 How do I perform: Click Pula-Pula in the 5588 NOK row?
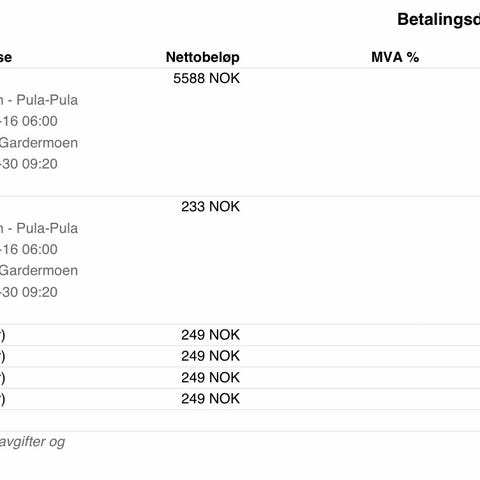pos(47,100)
